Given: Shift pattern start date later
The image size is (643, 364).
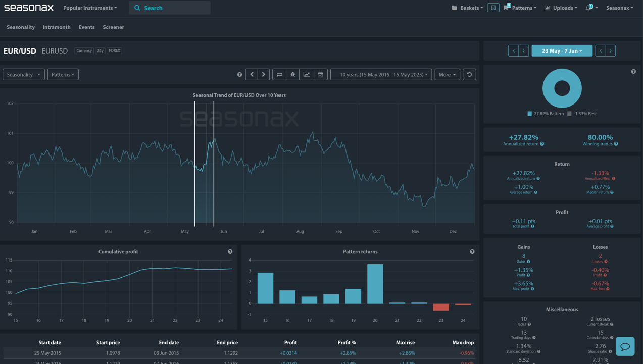Looking at the screenshot, I should tap(524, 50).
